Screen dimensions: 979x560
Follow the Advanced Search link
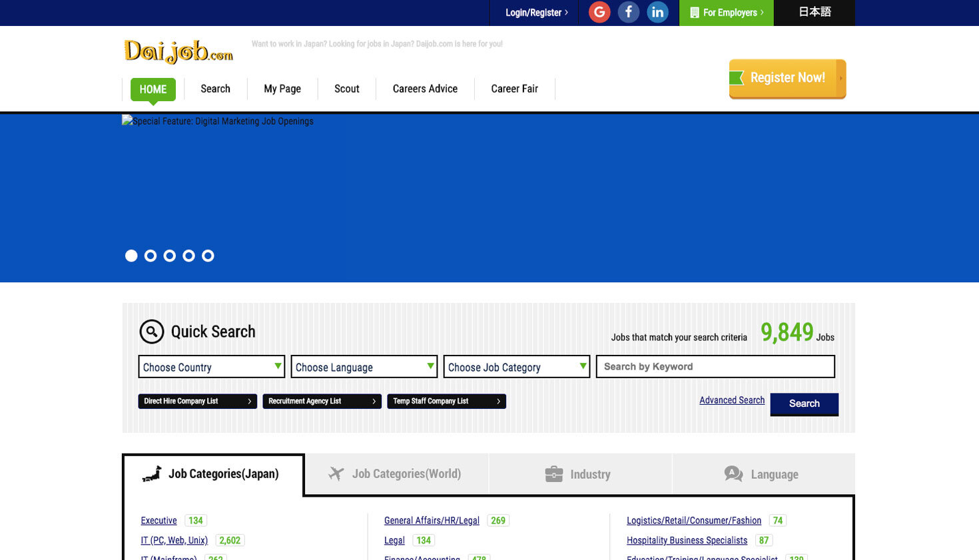(731, 400)
